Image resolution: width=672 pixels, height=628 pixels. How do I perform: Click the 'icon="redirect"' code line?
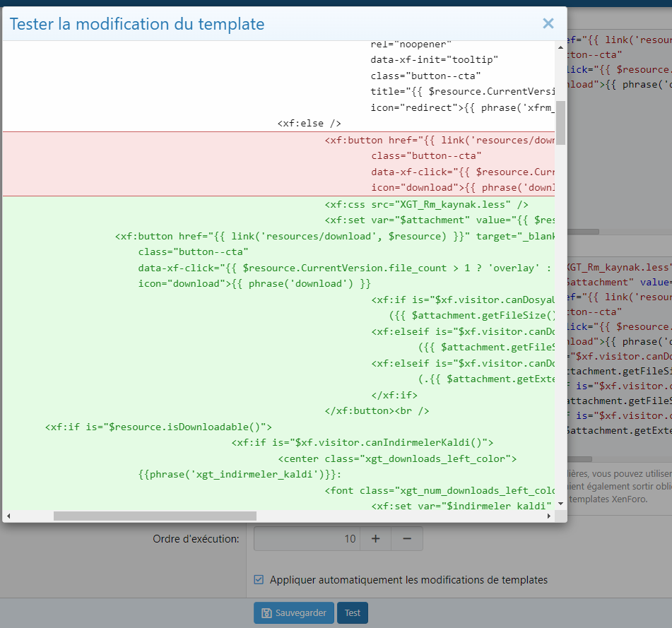point(462,107)
